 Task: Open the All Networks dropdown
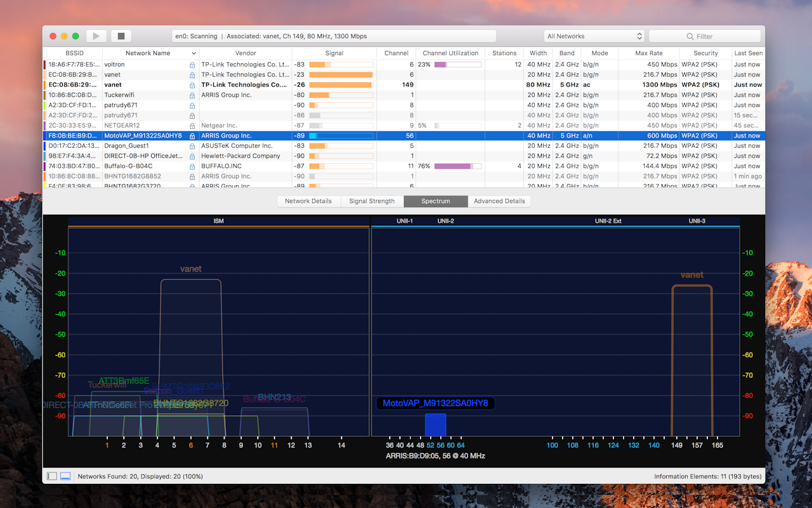(594, 36)
